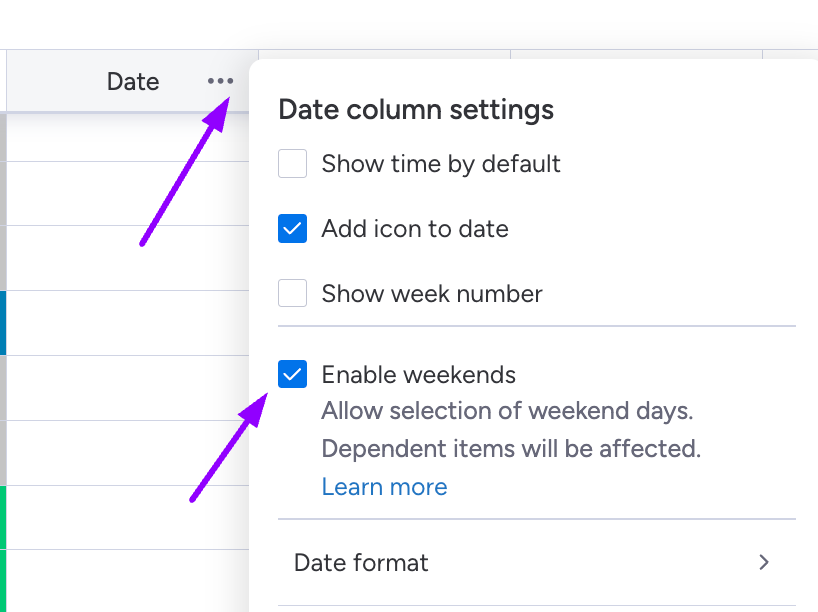Select the date cell in the blue row
This screenshot has width=818, height=612.
coord(128,322)
